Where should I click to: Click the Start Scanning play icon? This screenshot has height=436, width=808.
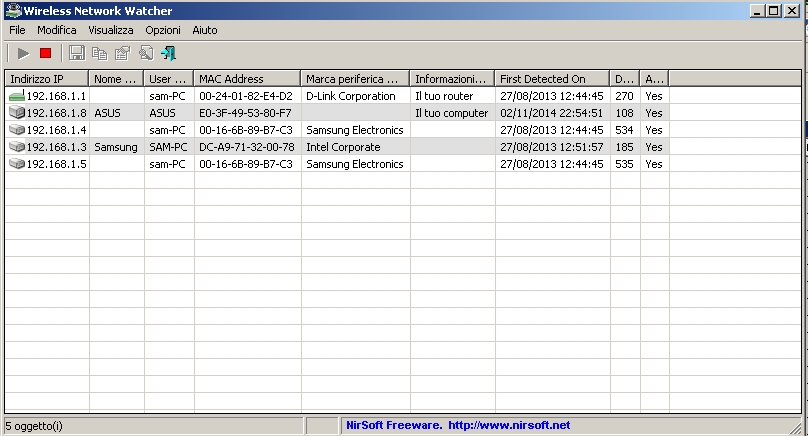(23, 53)
